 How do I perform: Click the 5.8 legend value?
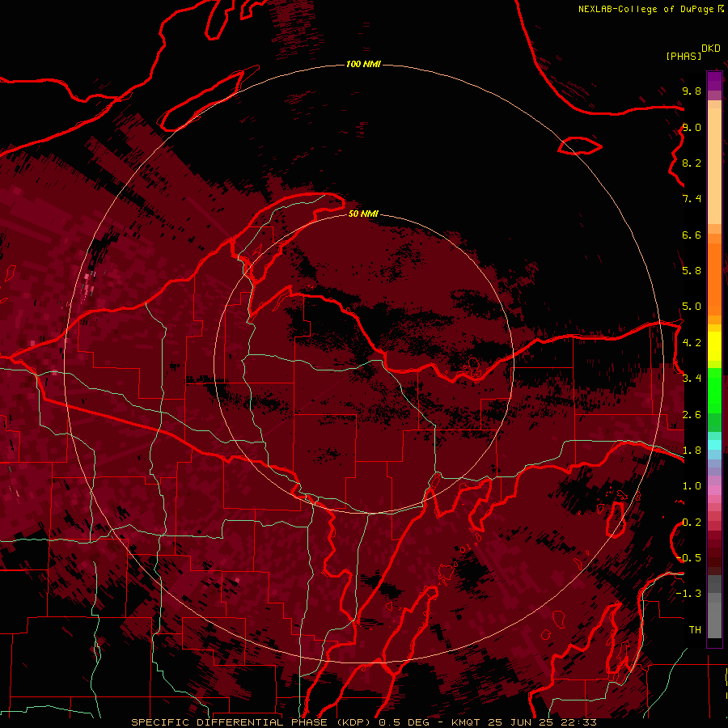692,270
